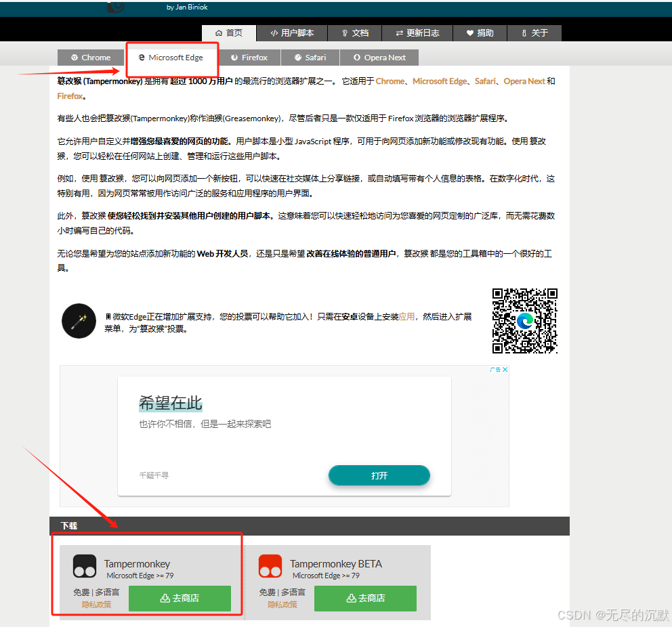Image resolution: width=672 pixels, height=627 pixels.
Task: Click the 打开 button in the ad
Action: [379, 475]
